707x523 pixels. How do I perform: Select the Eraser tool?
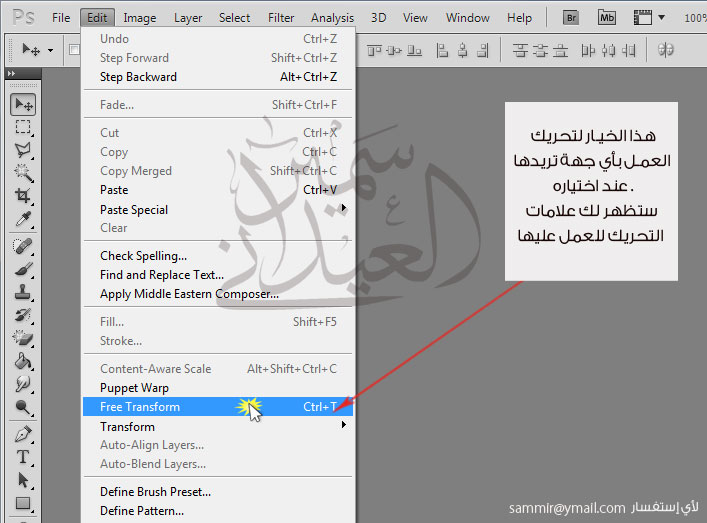23,338
